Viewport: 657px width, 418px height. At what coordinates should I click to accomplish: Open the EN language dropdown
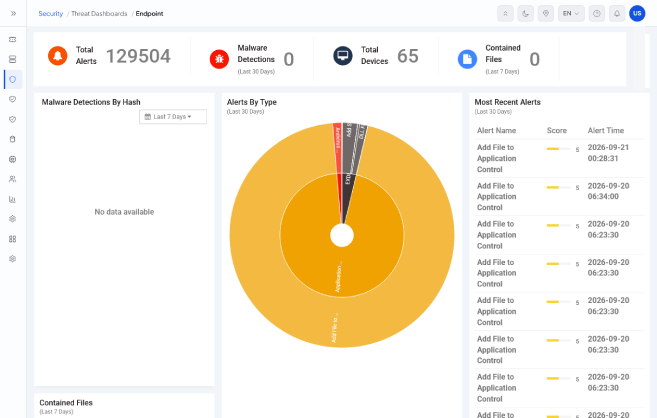coord(571,13)
